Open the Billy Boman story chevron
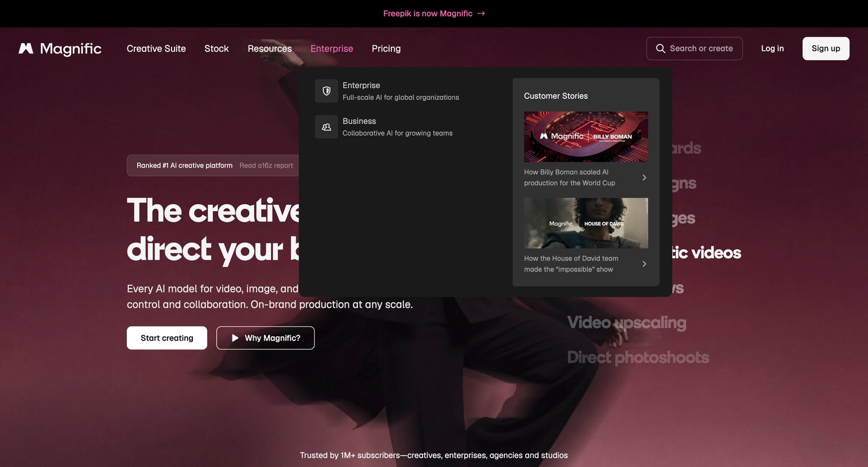Viewport: 868px width, 467px height. [644, 177]
